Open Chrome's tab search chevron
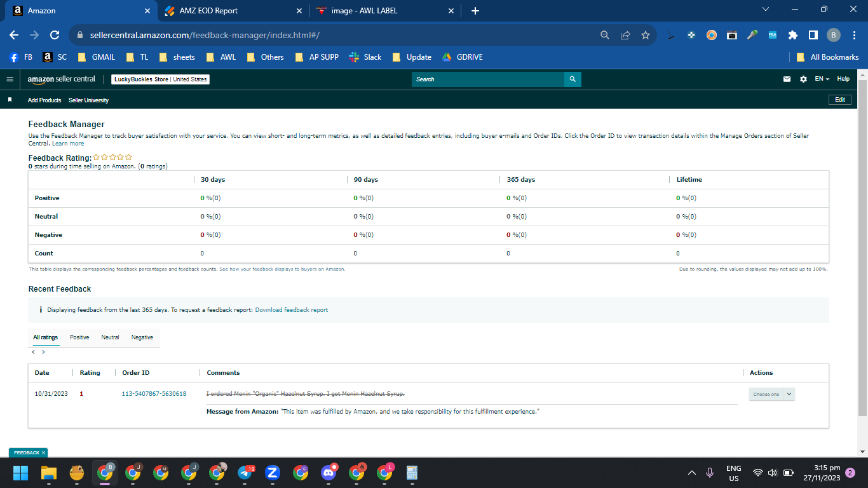Image resolution: width=868 pixels, height=488 pixels. tap(765, 10)
